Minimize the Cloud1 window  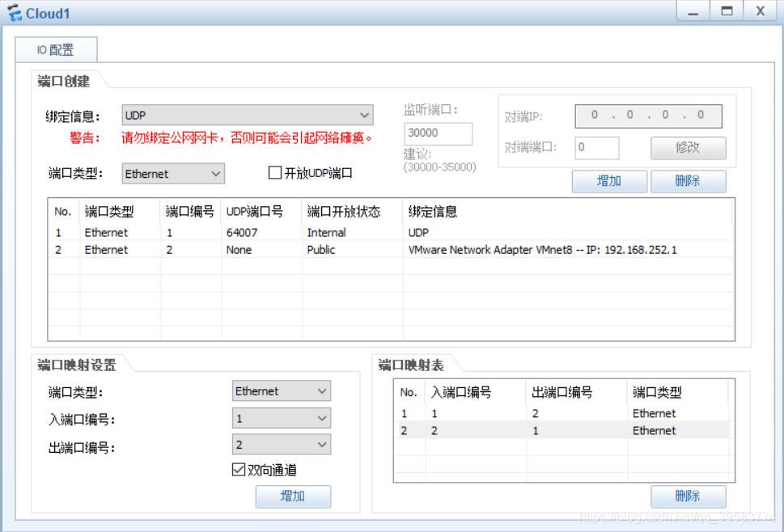(693, 11)
